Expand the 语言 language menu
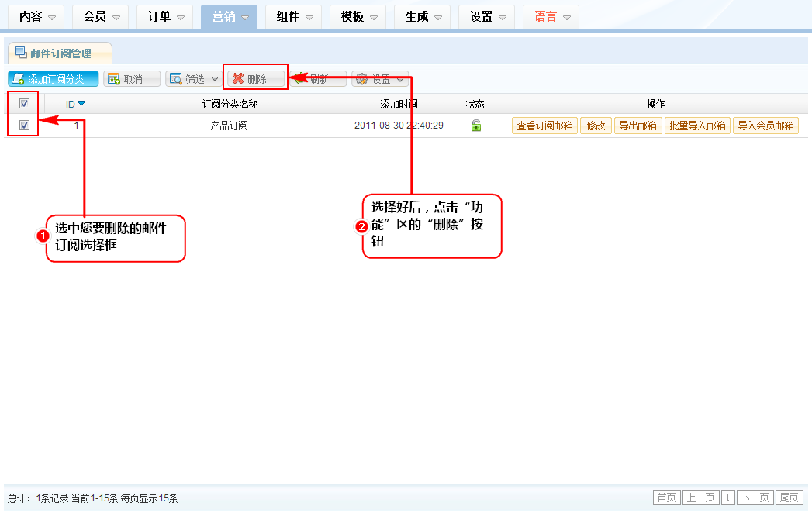Viewport: 812px width, 513px height. (x=551, y=17)
